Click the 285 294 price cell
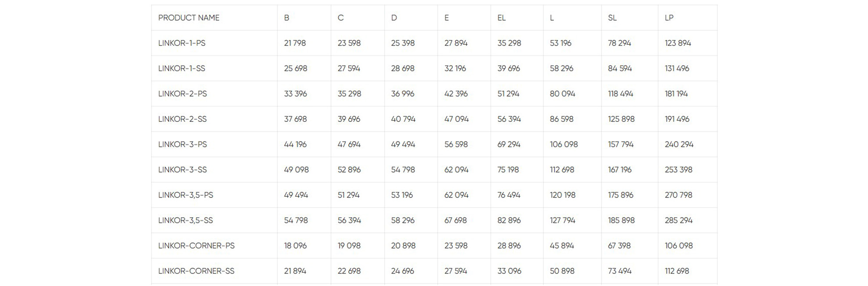 tap(678, 220)
